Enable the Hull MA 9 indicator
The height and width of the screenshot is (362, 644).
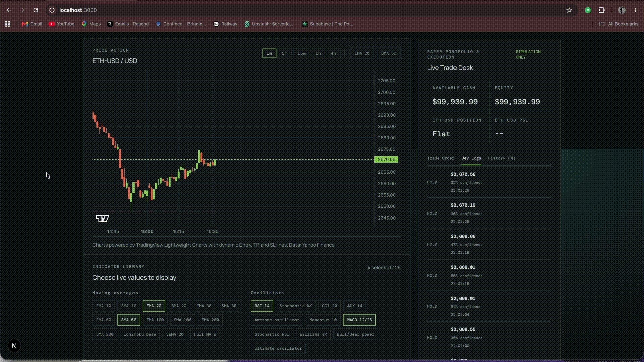205,334
